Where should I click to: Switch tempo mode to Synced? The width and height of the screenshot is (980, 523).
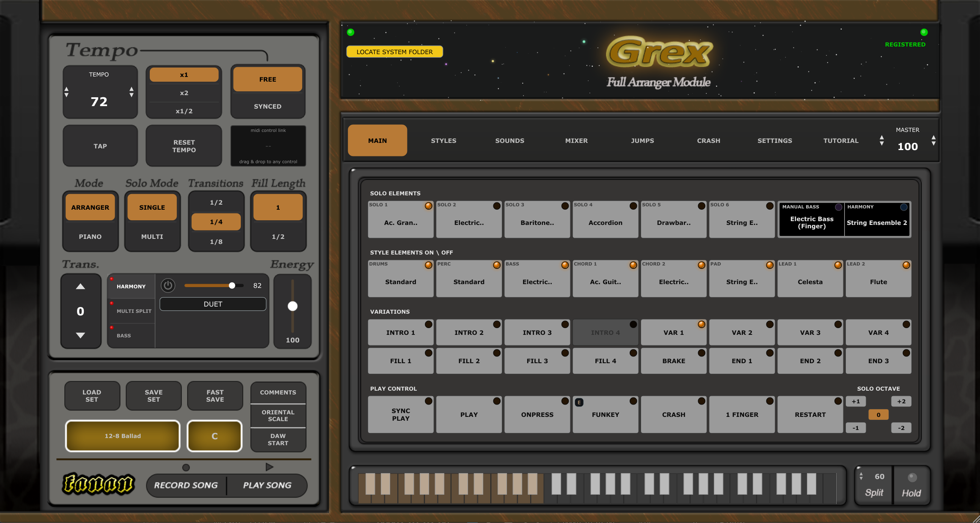click(x=267, y=107)
